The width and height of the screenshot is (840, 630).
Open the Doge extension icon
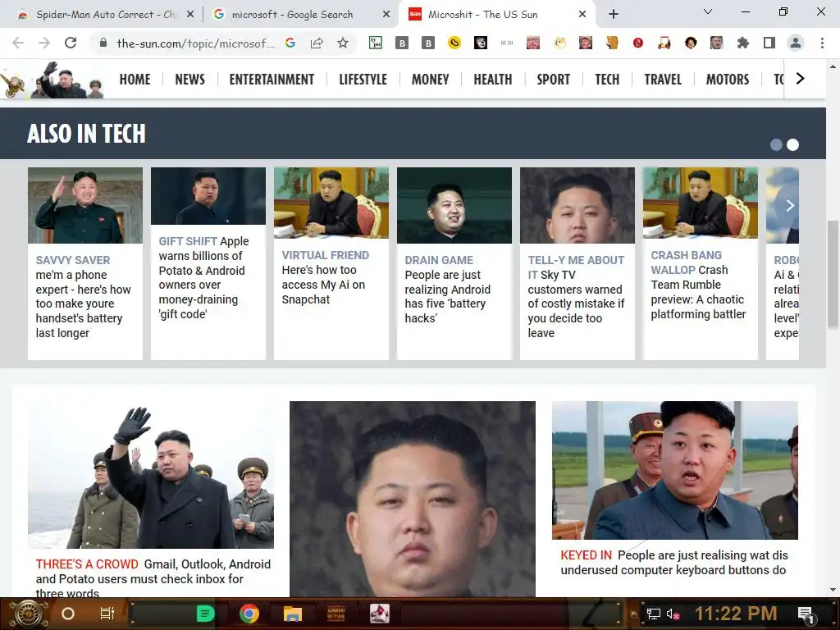[559, 43]
